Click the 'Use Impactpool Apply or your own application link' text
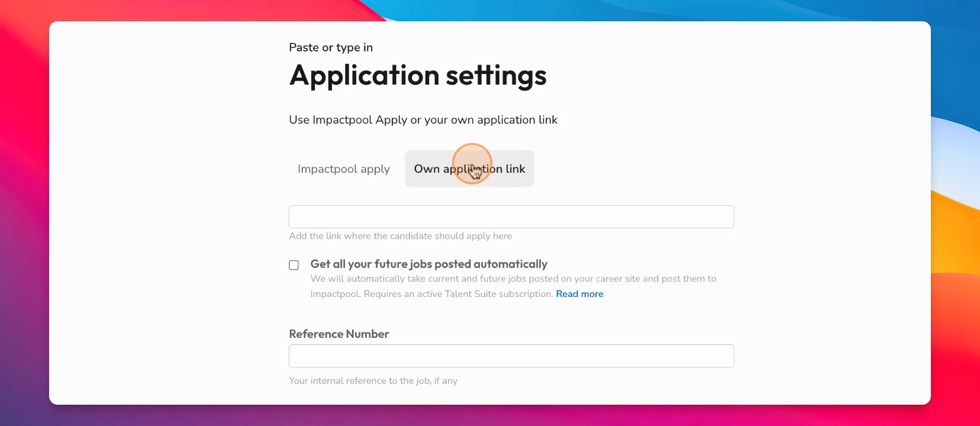 423,120
